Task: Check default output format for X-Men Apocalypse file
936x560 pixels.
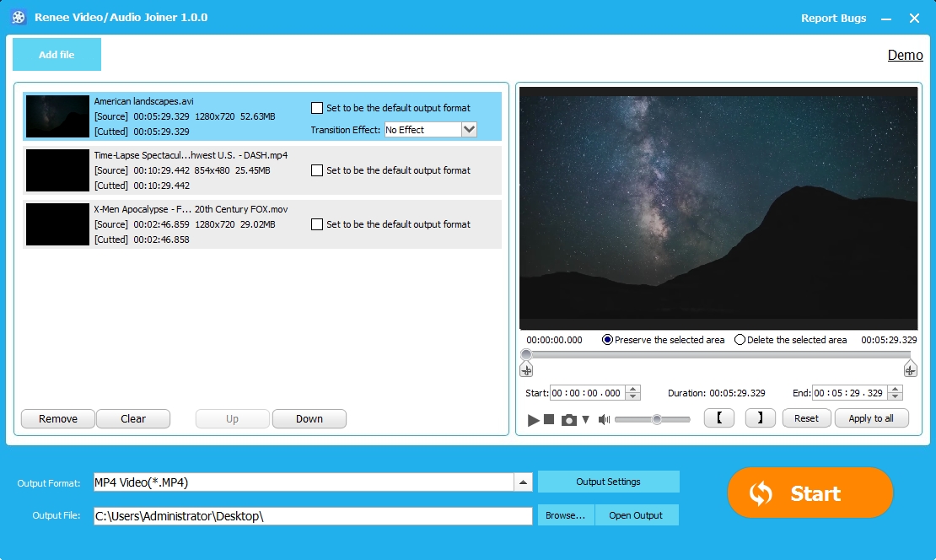Action: 317,224
